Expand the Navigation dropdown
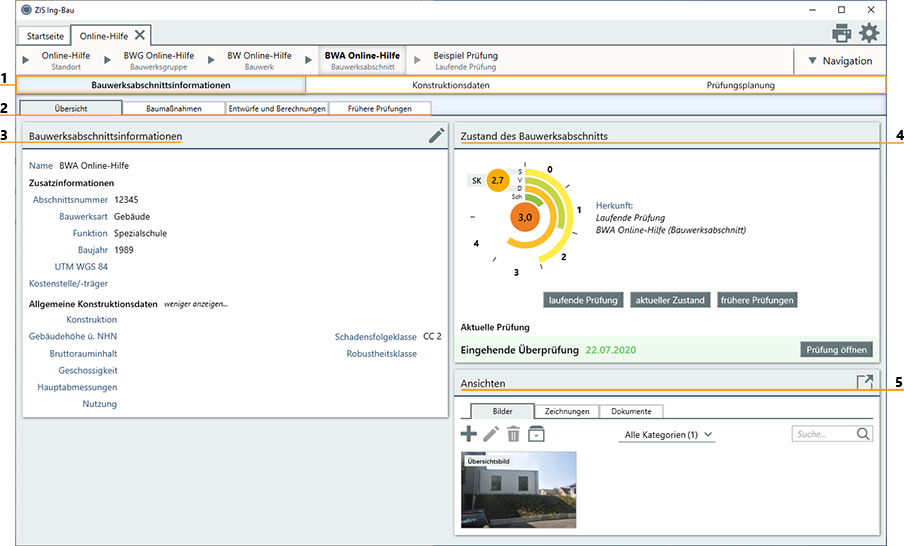 click(x=839, y=61)
